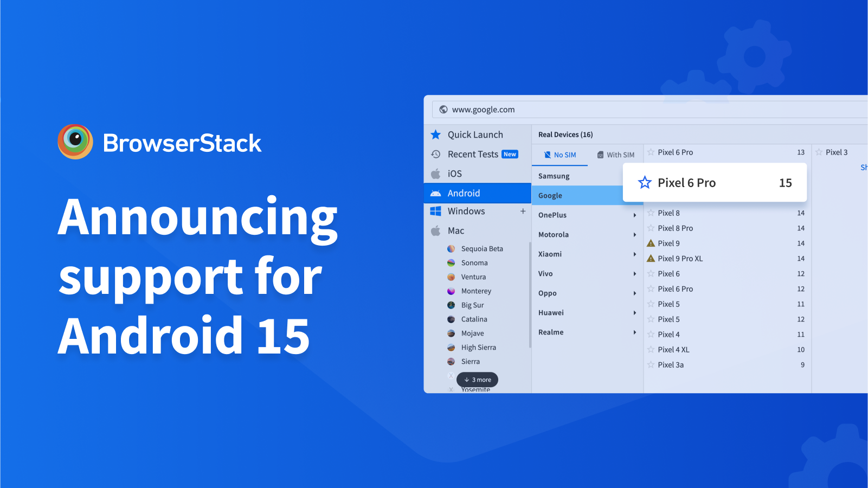
Task: Expand the OnePlus device submenu arrow
Action: pyautogui.click(x=634, y=215)
